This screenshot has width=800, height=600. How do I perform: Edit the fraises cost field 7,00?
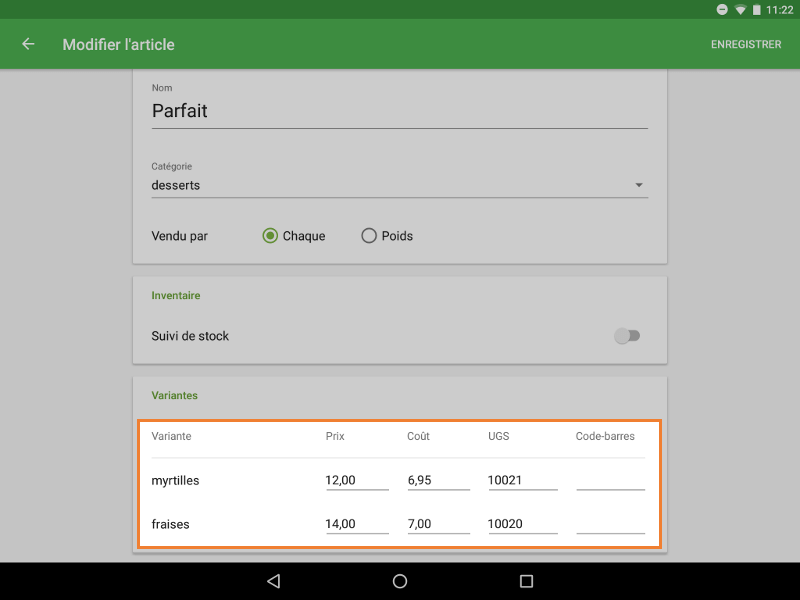click(437, 524)
